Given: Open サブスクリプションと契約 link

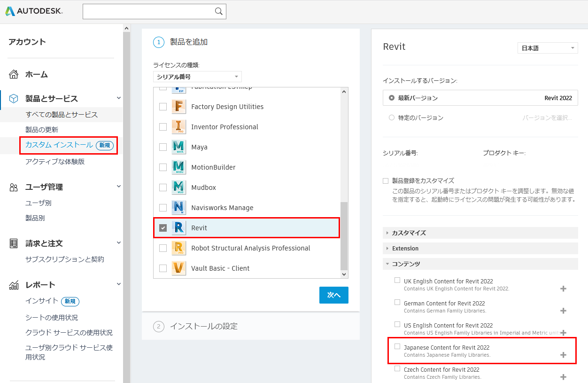Looking at the screenshot, I should [x=65, y=259].
